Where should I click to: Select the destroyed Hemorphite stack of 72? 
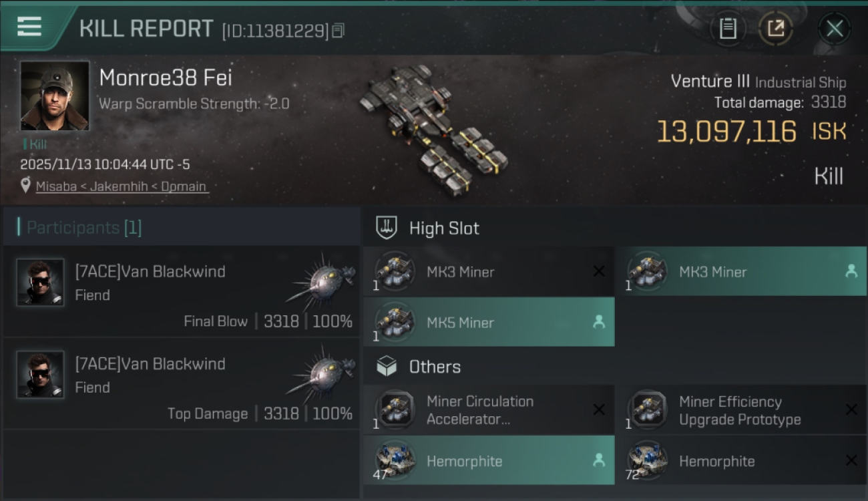pos(740,461)
